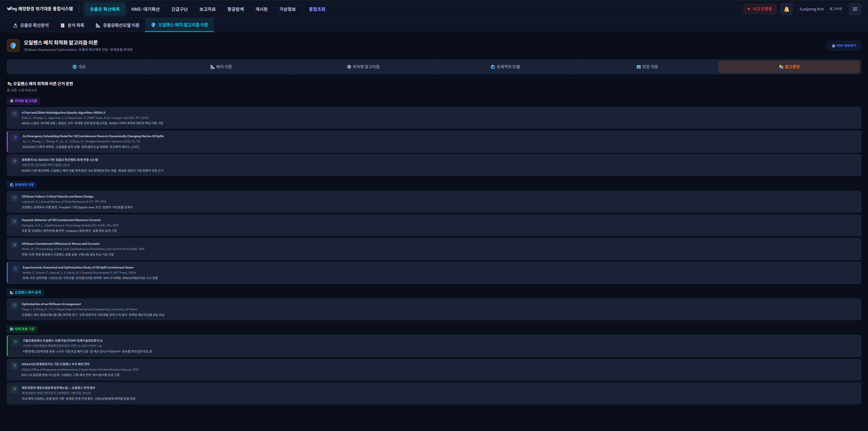
Task: Click the 방제 운용 기준 category badge
Action: (22, 329)
